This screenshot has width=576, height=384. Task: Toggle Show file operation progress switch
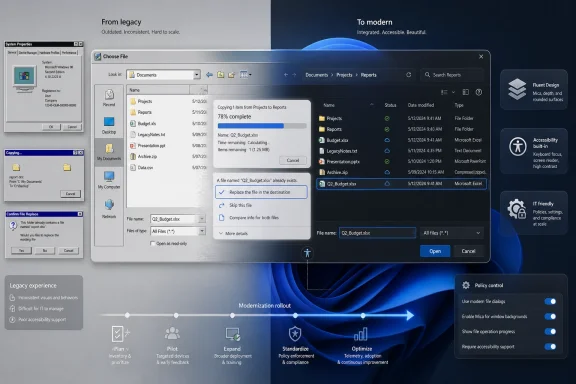click(x=550, y=331)
